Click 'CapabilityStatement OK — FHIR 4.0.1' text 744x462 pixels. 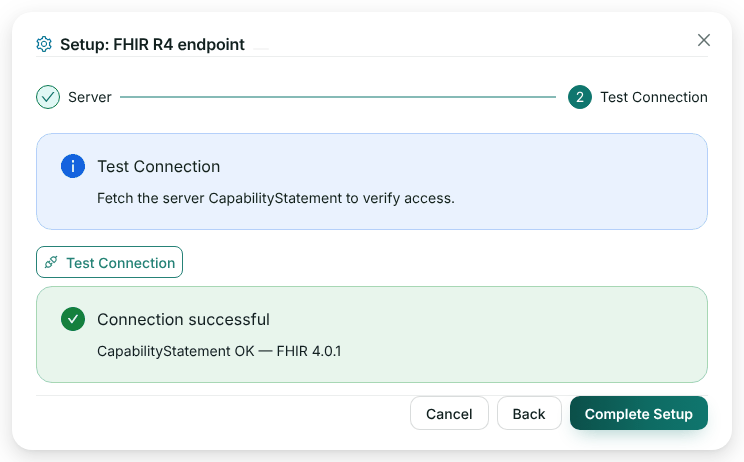click(x=219, y=351)
